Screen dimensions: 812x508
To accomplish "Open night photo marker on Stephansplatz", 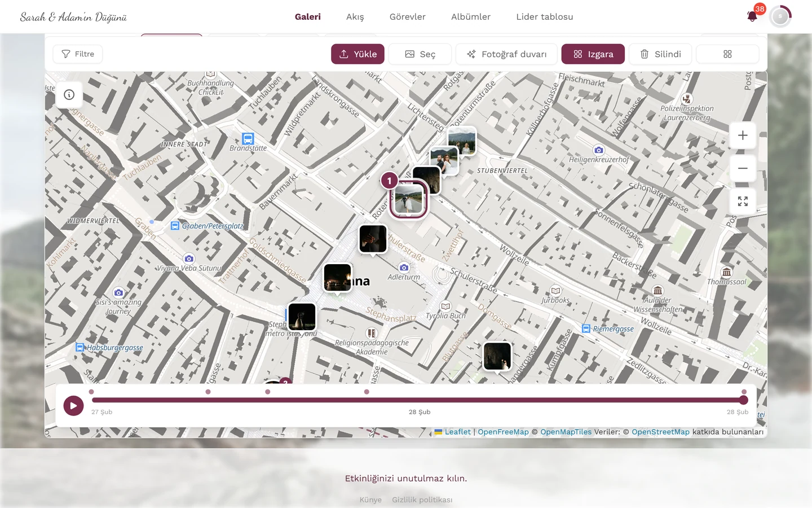I will tap(338, 278).
